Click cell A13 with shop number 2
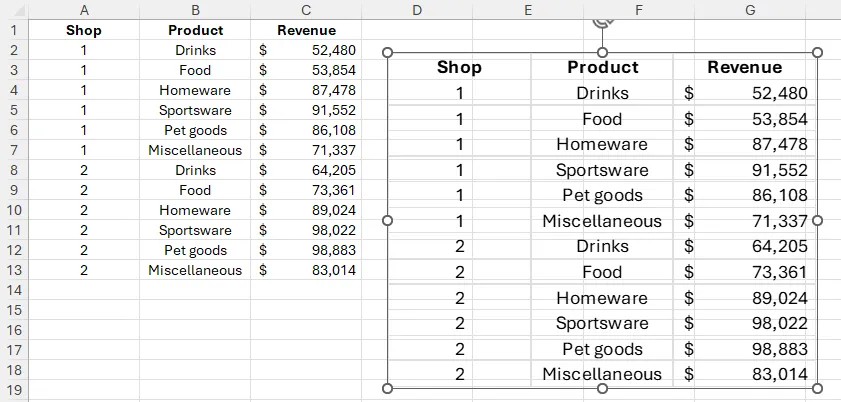This screenshot has width=841, height=402. point(84,270)
